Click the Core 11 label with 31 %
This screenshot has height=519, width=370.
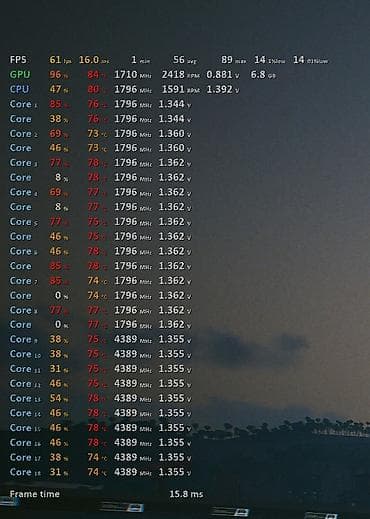25,369
